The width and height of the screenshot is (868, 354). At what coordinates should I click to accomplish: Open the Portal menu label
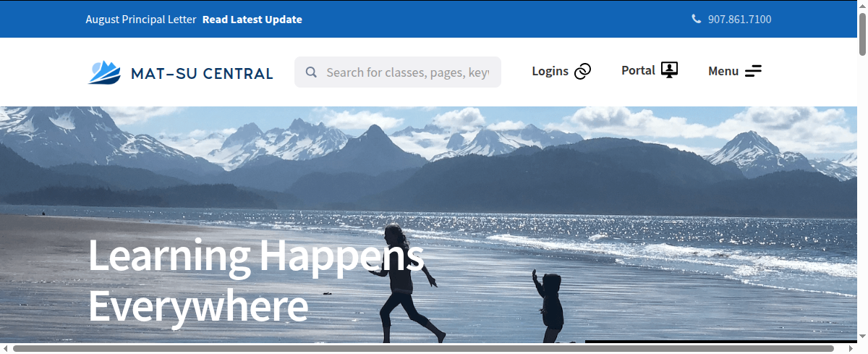[638, 70]
